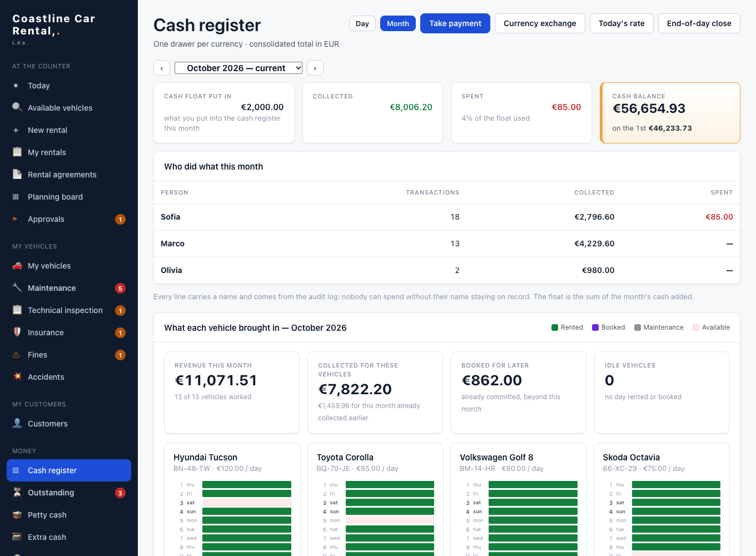Image resolution: width=756 pixels, height=556 pixels.
Task: Click the clipboard icon beside My rentals
Action: (17, 152)
